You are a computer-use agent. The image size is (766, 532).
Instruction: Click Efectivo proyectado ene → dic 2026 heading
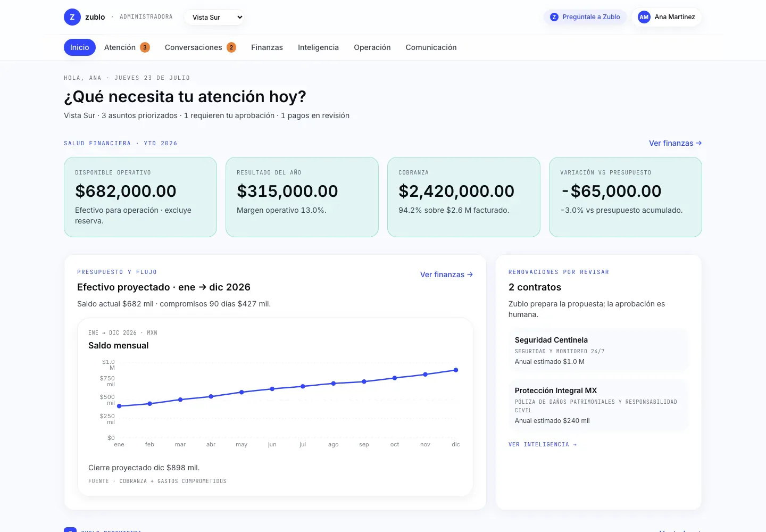click(x=164, y=287)
